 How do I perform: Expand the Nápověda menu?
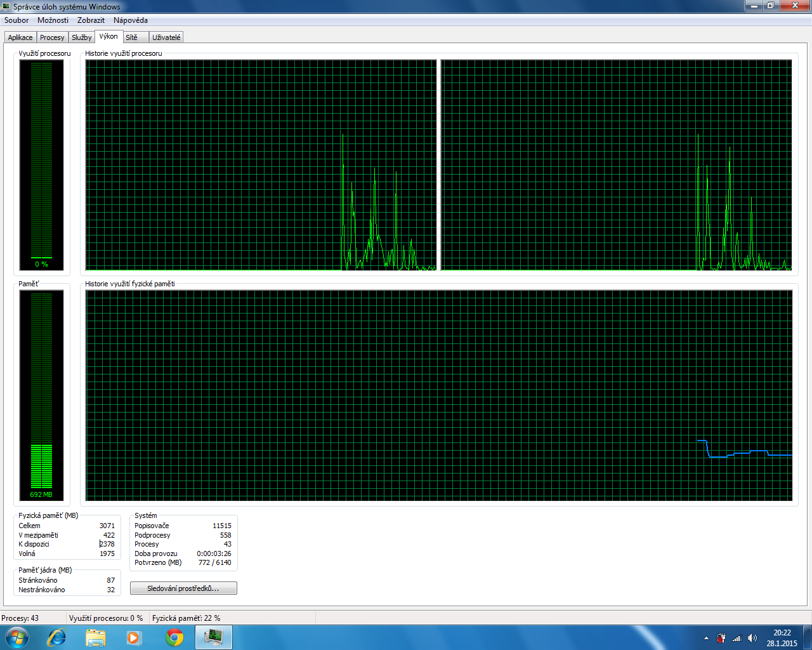pyautogui.click(x=131, y=20)
